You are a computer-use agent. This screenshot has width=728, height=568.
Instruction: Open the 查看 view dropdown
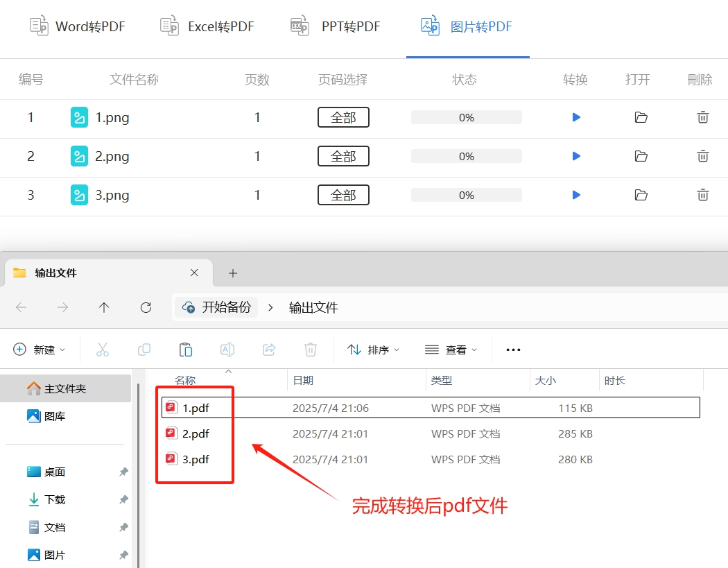click(x=451, y=350)
